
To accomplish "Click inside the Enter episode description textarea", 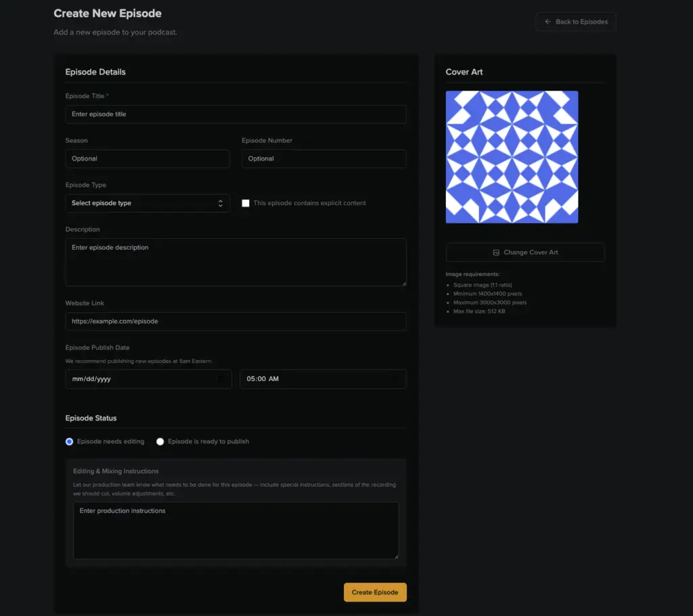I will (236, 262).
